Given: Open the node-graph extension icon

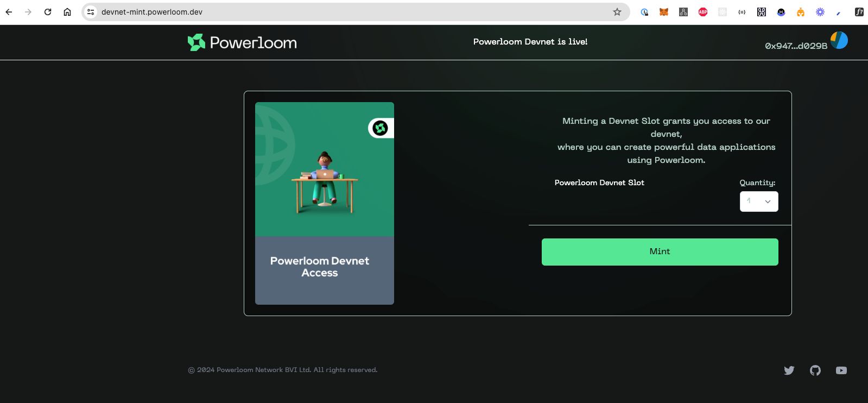Looking at the screenshot, I should click(x=683, y=12).
